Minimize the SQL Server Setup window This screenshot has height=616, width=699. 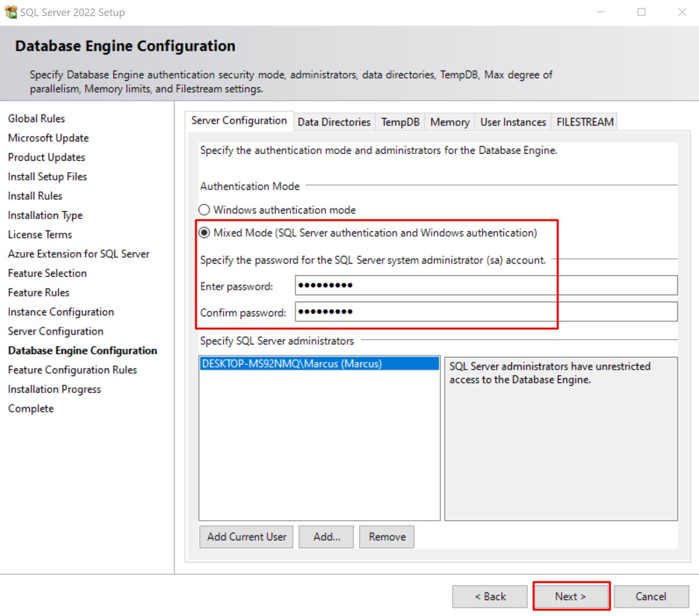pyautogui.click(x=601, y=12)
